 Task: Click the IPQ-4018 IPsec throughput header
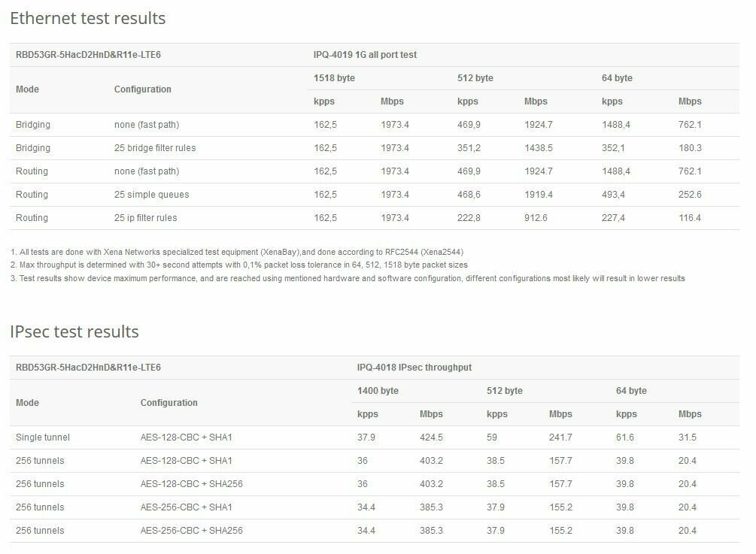[414, 368]
